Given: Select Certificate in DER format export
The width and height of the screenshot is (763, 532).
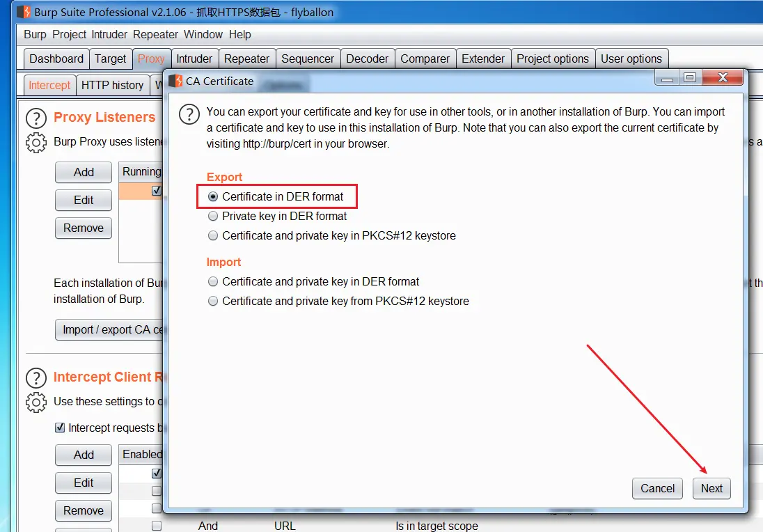Looking at the screenshot, I should click(212, 196).
